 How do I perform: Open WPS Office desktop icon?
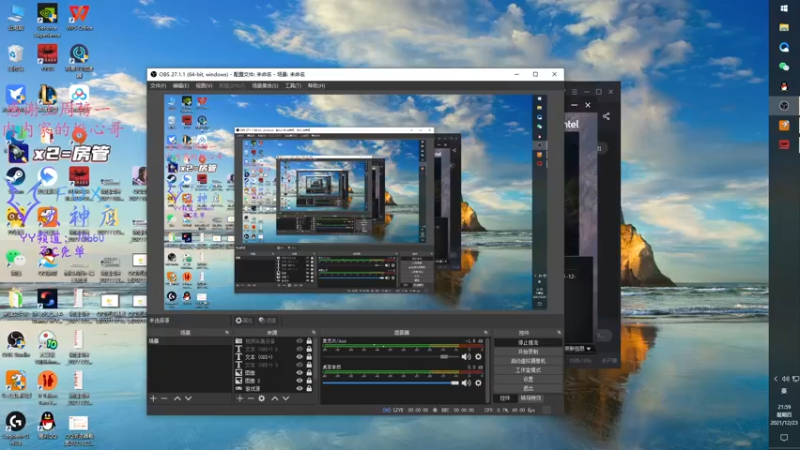pos(79,17)
